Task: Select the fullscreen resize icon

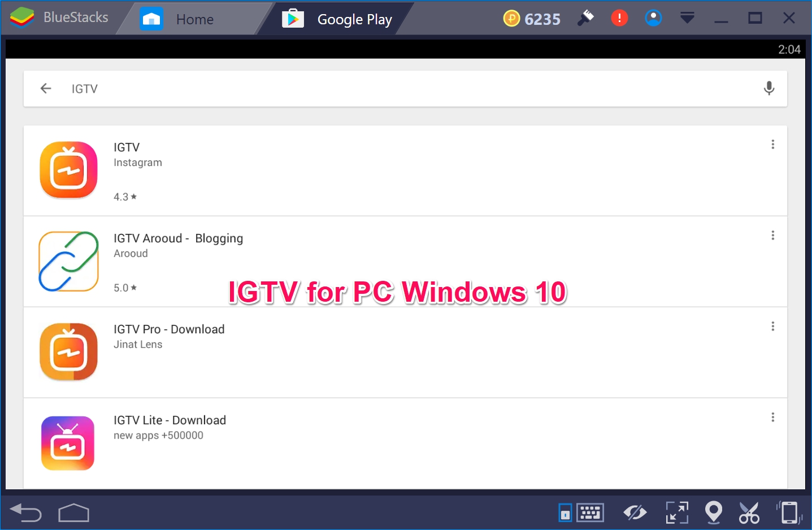Action: coord(676,512)
